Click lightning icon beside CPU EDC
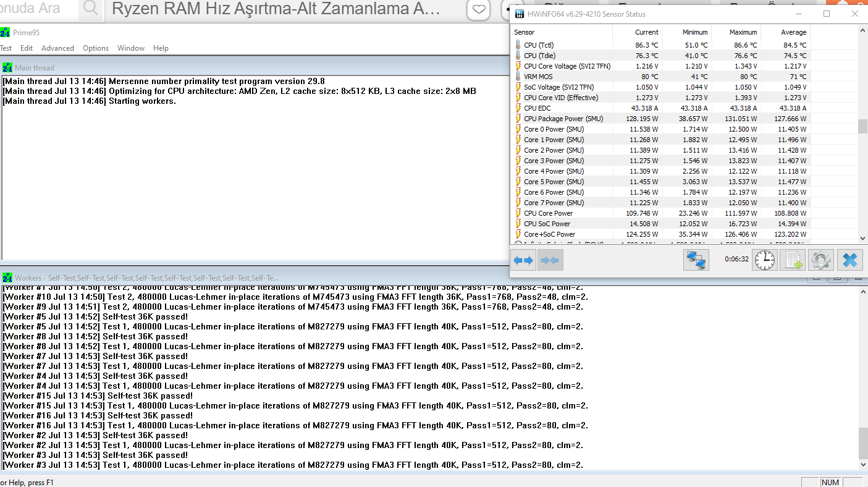The height and width of the screenshot is (487, 868). click(x=518, y=108)
